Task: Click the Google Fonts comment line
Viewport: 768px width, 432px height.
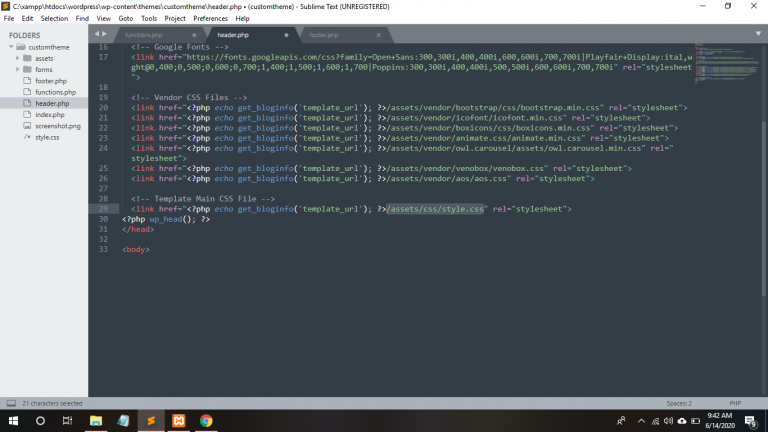Action: (x=179, y=47)
